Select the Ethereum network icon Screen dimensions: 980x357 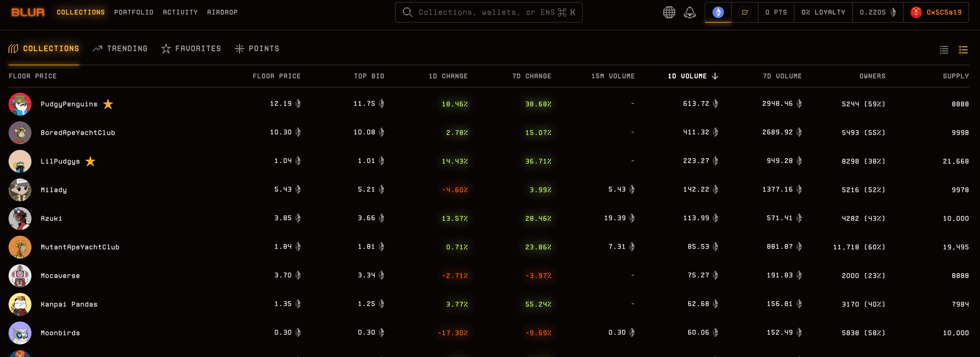[x=718, y=12]
